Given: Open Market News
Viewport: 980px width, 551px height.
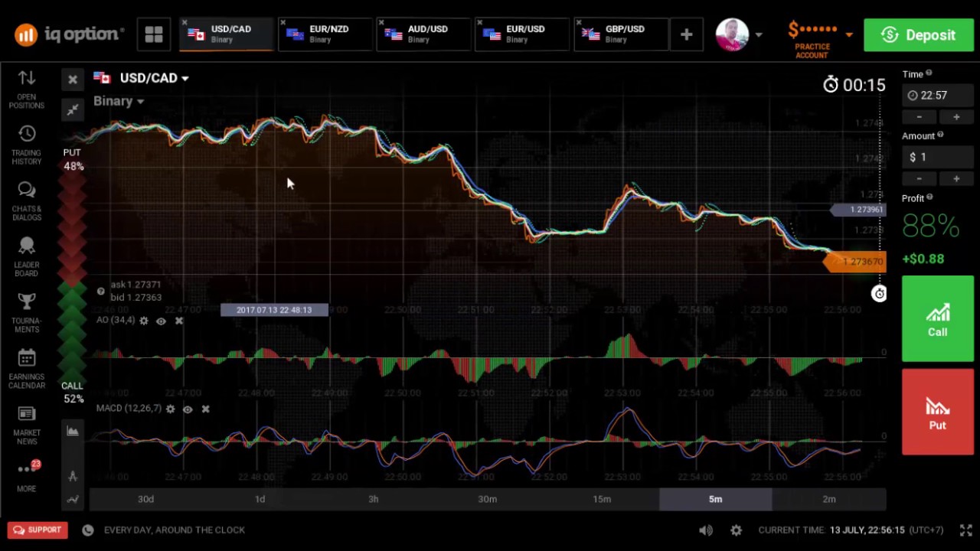Looking at the screenshot, I should (x=27, y=425).
